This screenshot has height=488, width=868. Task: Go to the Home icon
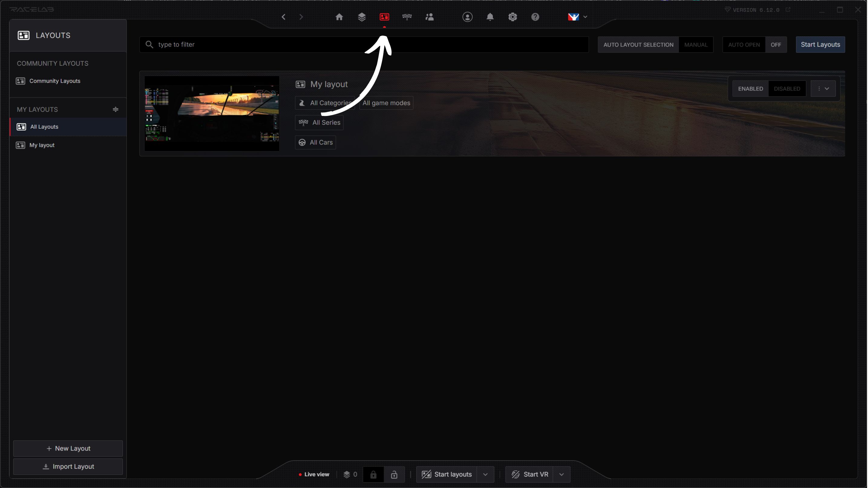point(339,17)
